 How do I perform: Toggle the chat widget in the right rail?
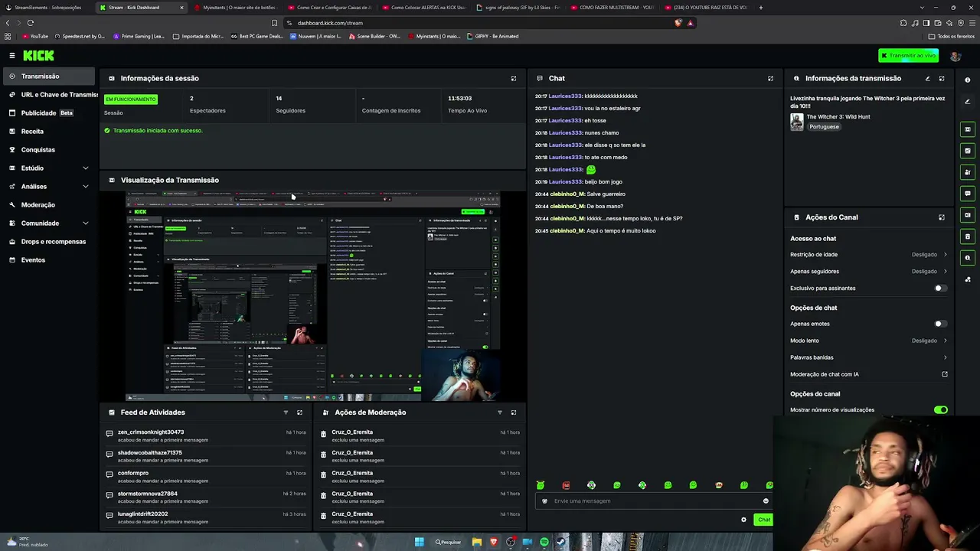point(968,194)
